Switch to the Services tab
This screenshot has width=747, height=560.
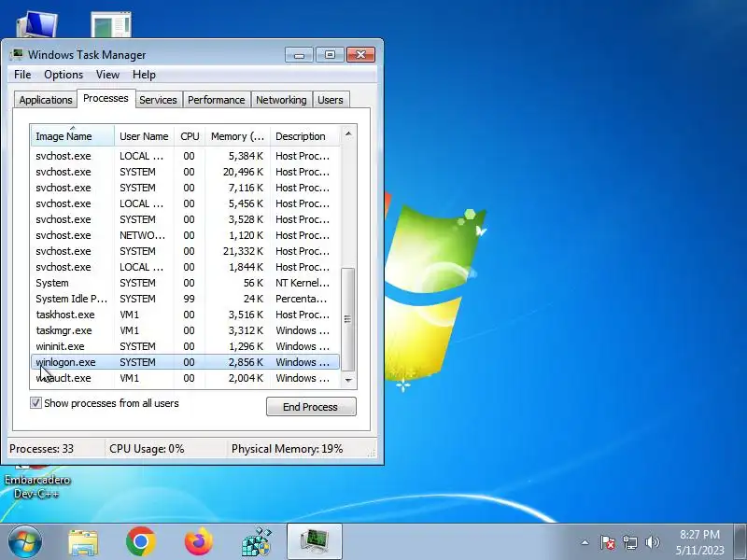158,100
